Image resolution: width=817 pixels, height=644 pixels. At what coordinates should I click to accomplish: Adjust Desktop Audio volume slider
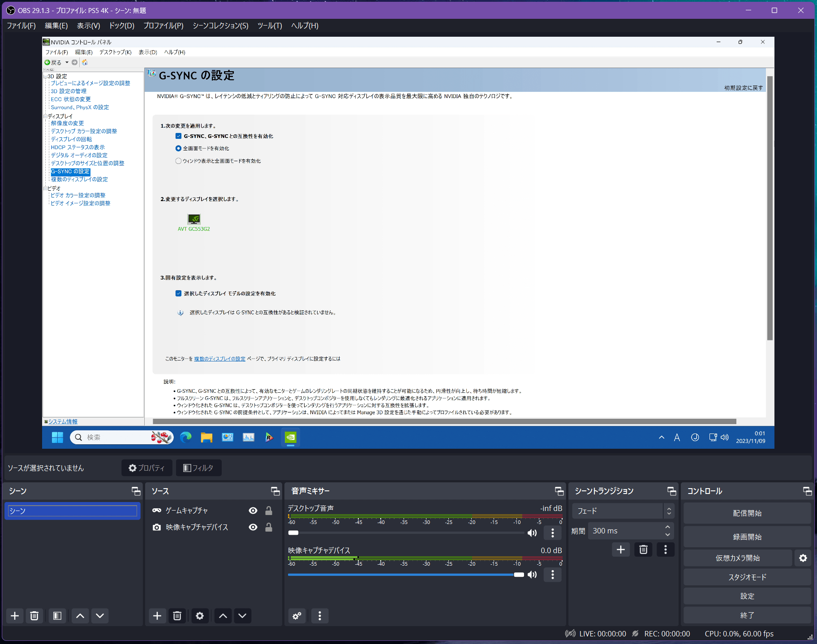[406, 532]
